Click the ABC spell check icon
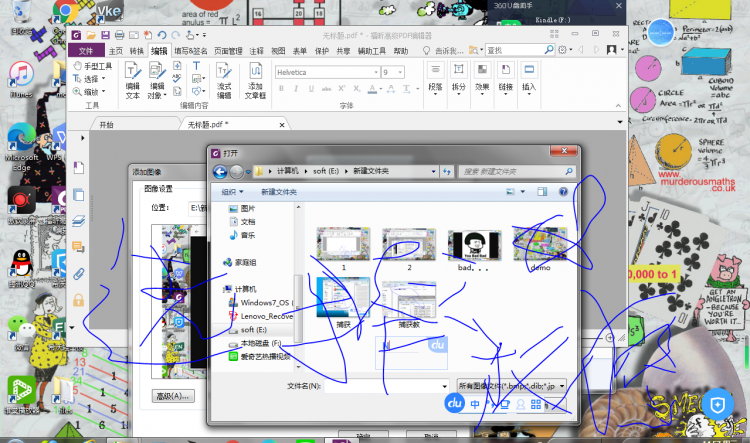The width and height of the screenshot is (750, 443). pyautogui.click(x=177, y=78)
